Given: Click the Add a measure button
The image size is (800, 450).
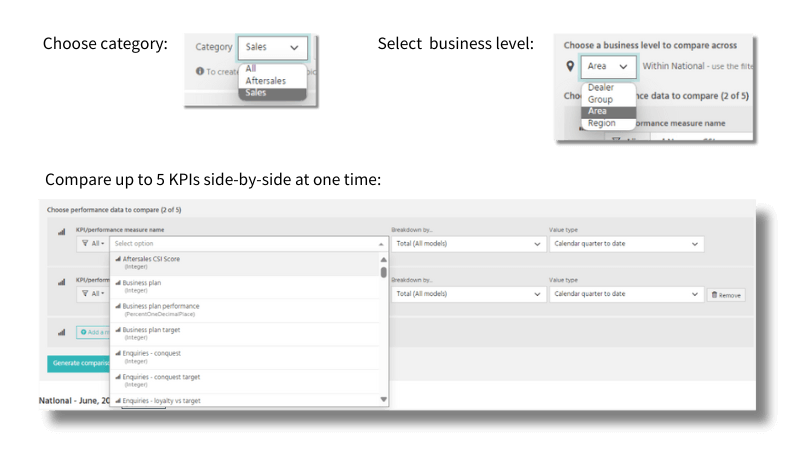Looking at the screenshot, I should (93, 332).
